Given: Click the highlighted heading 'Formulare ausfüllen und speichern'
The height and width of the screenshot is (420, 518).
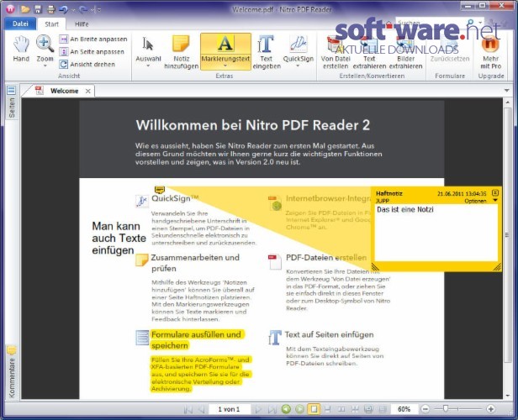Looking at the screenshot, I should tap(198, 340).
